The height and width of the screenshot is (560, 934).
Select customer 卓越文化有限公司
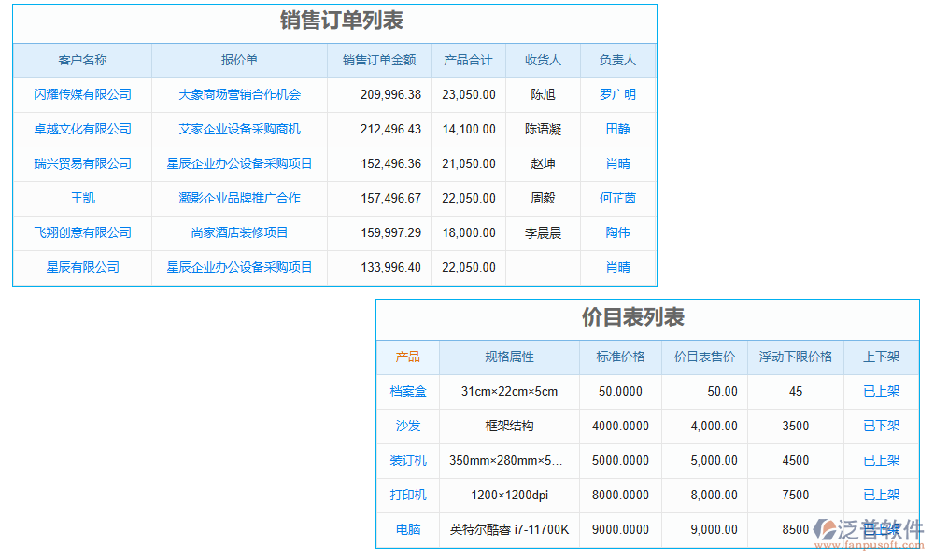(x=81, y=129)
